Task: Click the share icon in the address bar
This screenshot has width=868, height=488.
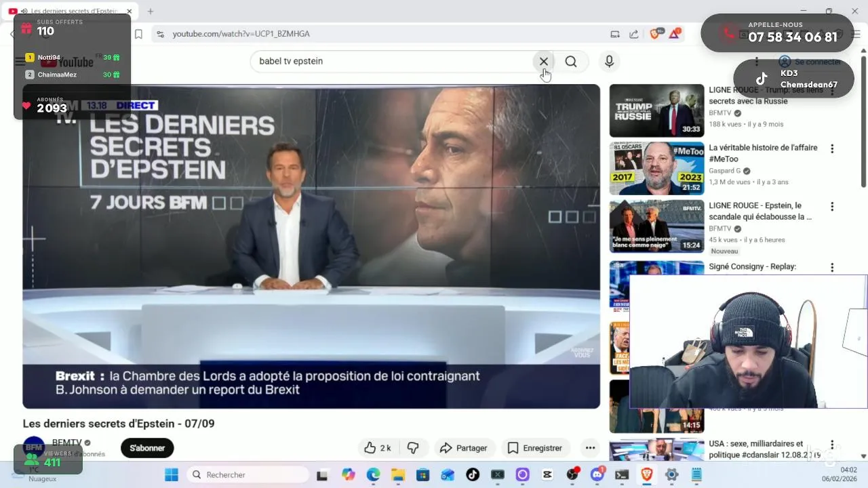Action: coord(633,34)
